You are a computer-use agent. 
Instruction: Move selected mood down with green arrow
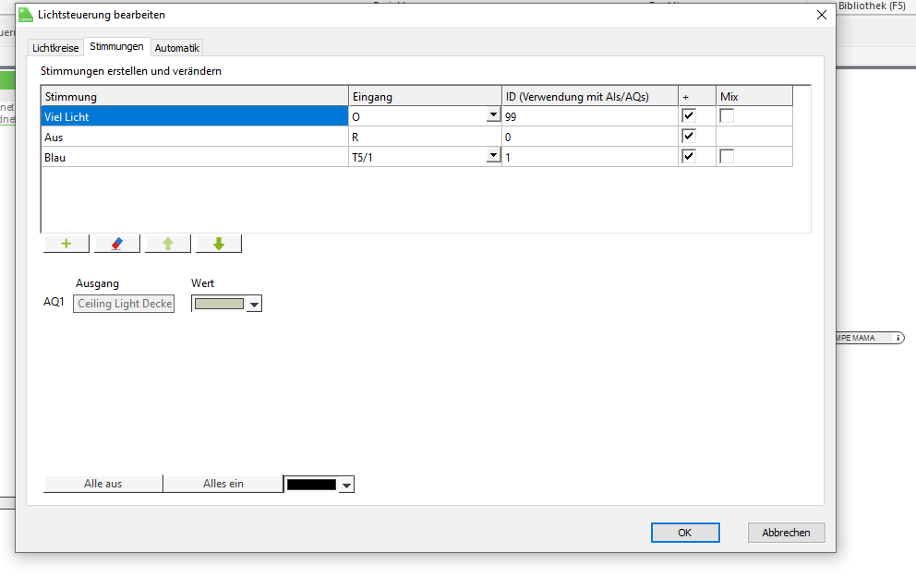(219, 244)
